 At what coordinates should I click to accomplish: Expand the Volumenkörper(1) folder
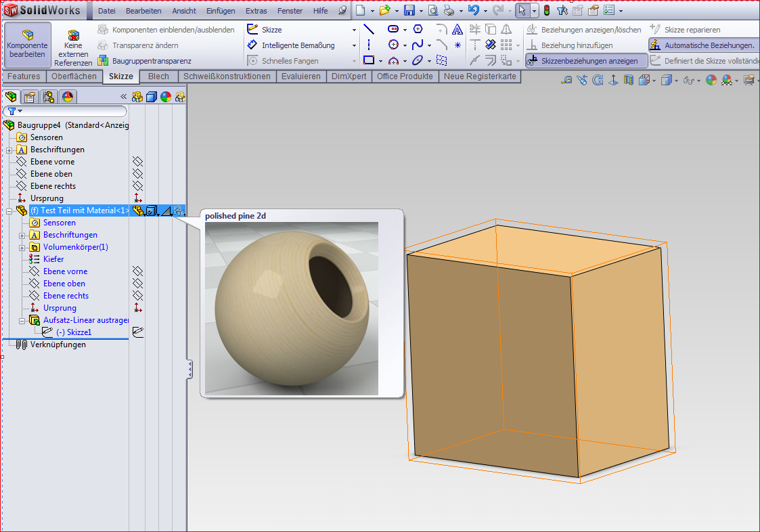pos(22,247)
